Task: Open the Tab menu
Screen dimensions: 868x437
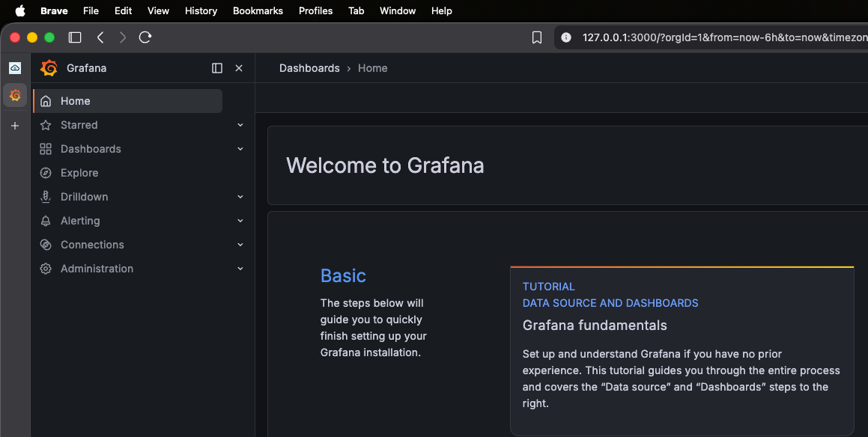Action: pos(356,10)
